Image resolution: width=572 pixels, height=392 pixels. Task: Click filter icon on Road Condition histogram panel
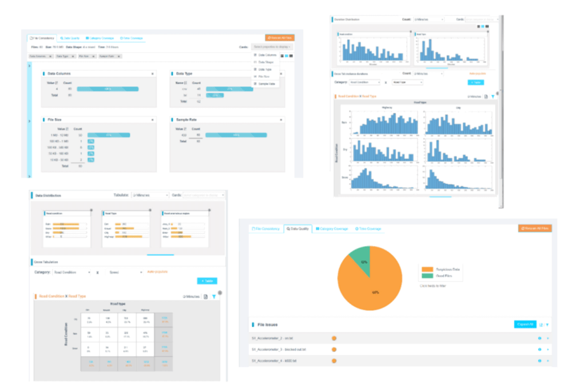[493, 96]
